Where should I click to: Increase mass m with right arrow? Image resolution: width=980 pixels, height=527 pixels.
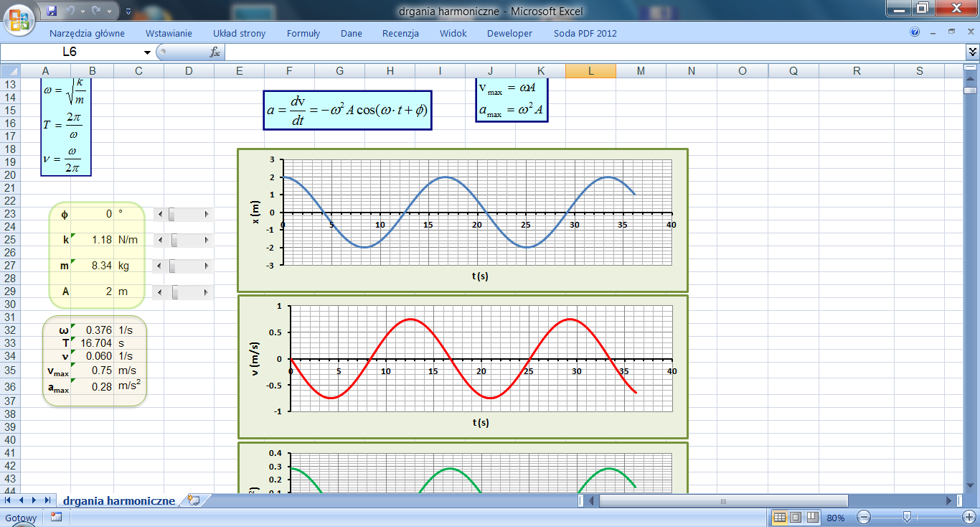[x=208, y=266]
